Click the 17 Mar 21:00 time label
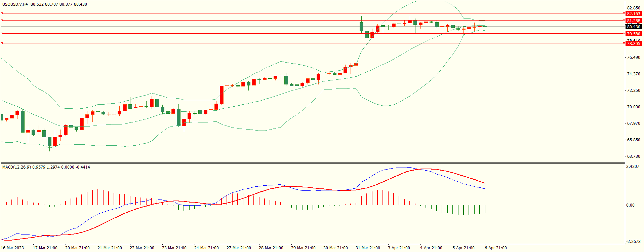644x252 pixels. coord(45,248)
